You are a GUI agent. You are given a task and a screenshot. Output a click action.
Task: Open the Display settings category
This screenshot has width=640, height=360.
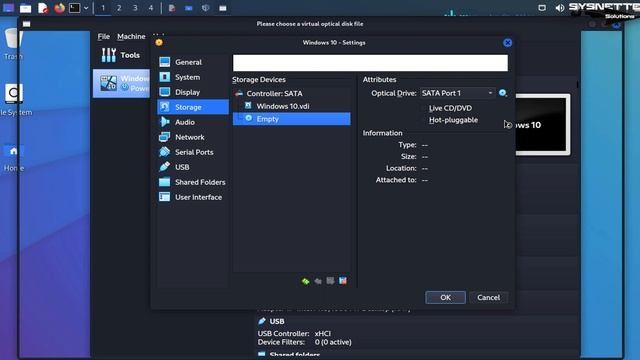(192, 92)
